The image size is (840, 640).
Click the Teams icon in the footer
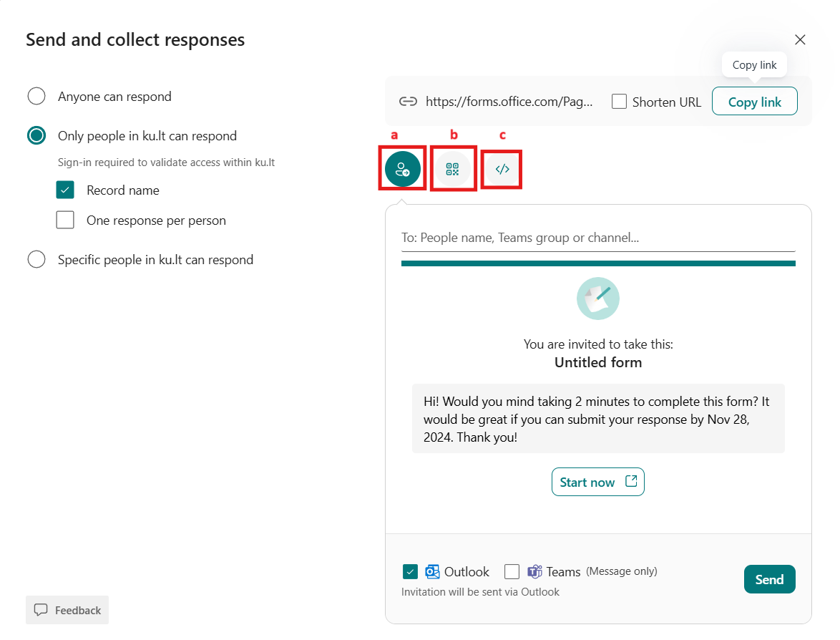(x=534, y=571)
